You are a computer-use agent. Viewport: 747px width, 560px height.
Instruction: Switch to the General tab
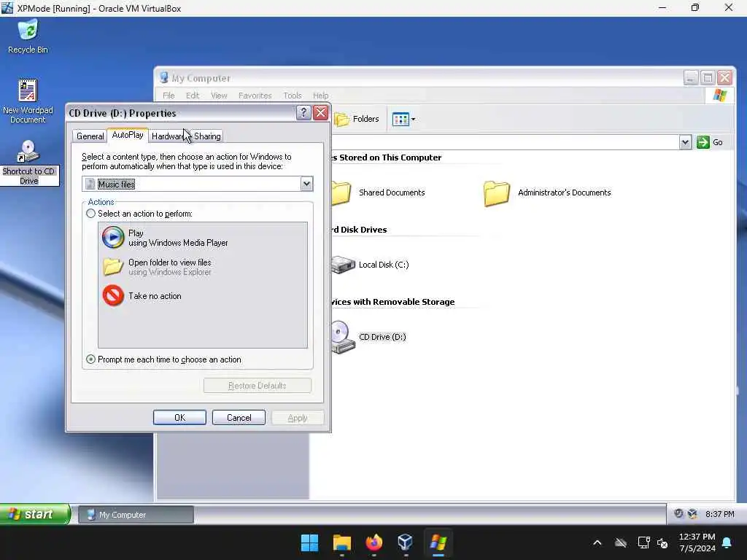90,136
